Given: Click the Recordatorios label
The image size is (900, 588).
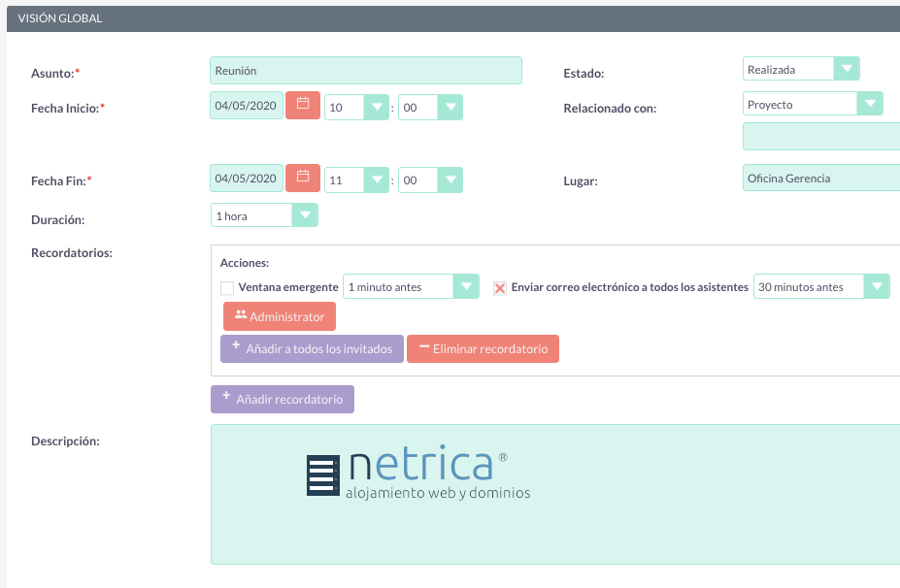Looking at the screenshot, I should [72, 253].
